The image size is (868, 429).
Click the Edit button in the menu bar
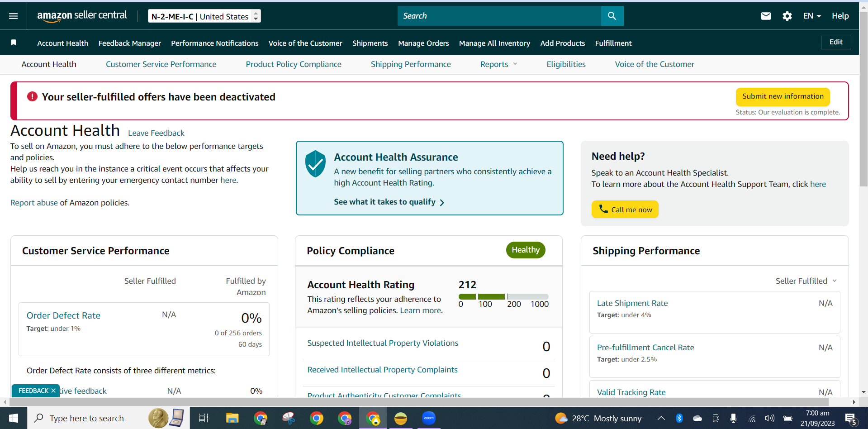pyautogui.click(x=836, y=42)
